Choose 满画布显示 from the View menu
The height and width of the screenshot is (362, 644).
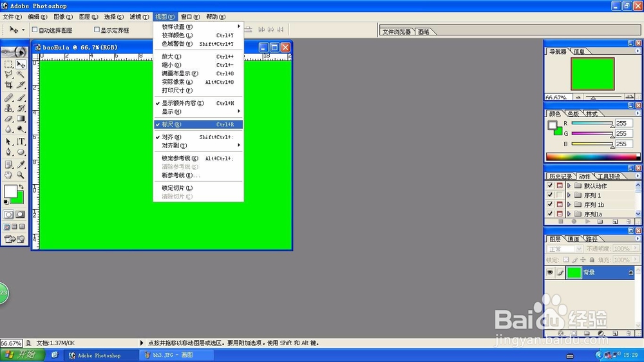[x=198, y=73]
